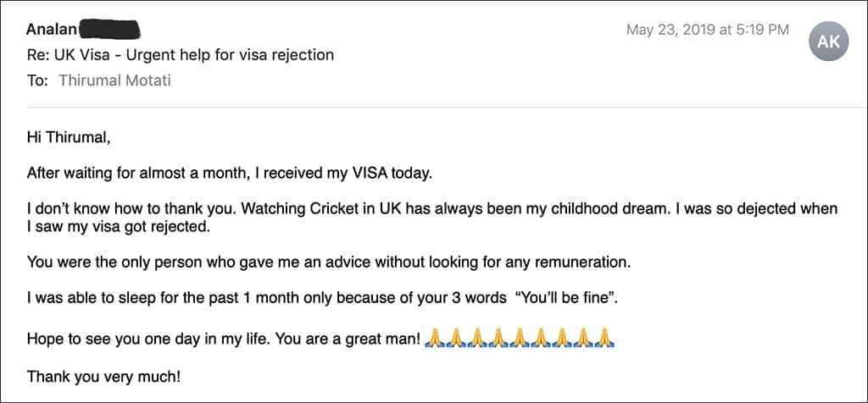Click the blacked-out sender surname
Image resolution: width=868 pixels, height=403 pixels.
[109, 28]
